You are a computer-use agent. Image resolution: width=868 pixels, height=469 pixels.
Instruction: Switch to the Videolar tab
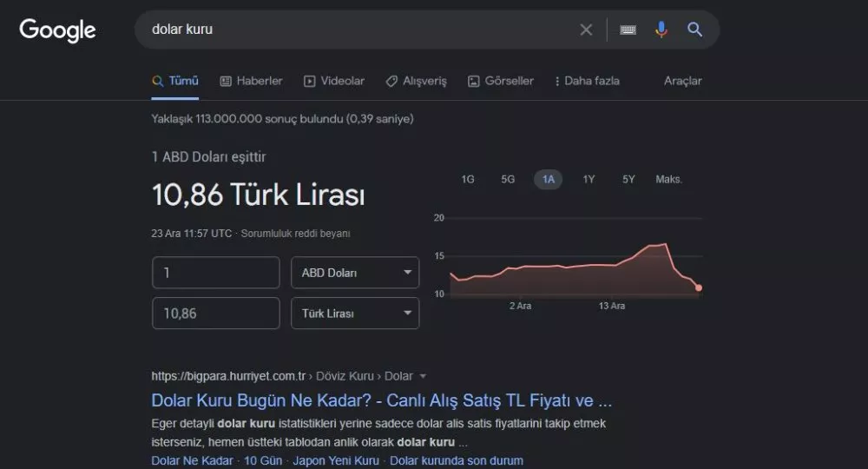click(x=334, y=81)
